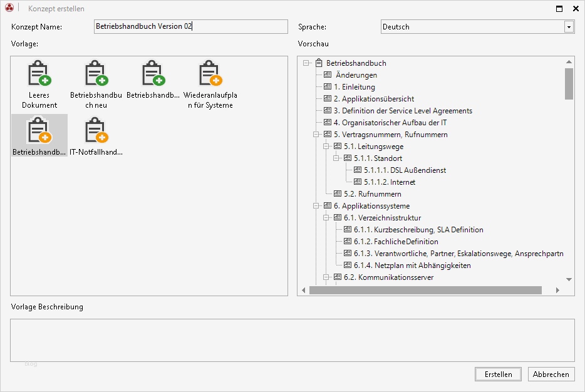Screen dimensions: 585x392
Task: Click the app logo in the title bar
Action: click(9, 8)
